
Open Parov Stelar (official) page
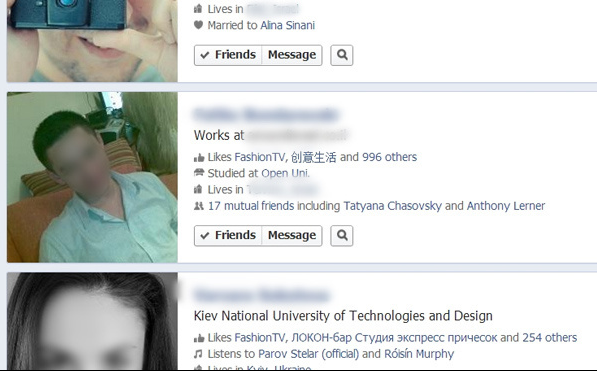[x=309, y=354]
